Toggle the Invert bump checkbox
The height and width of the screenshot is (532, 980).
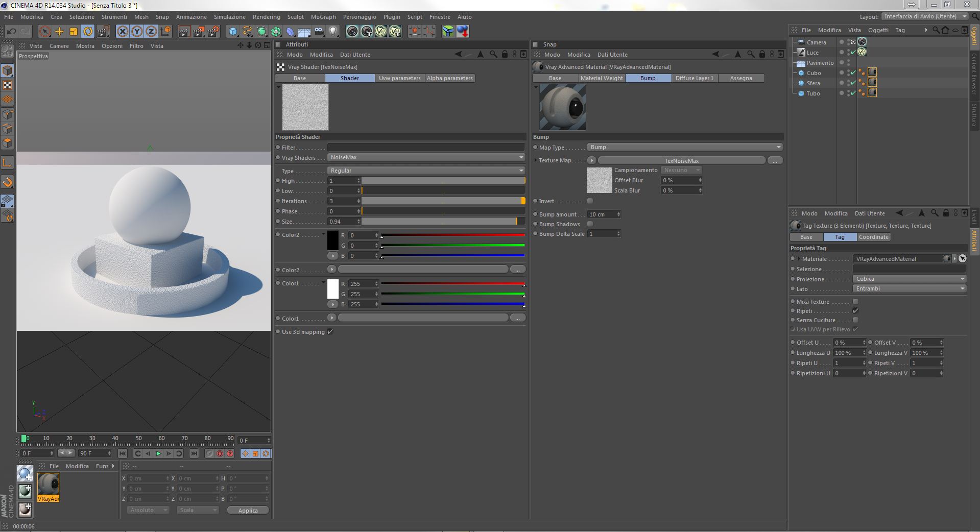click(590, 201)
